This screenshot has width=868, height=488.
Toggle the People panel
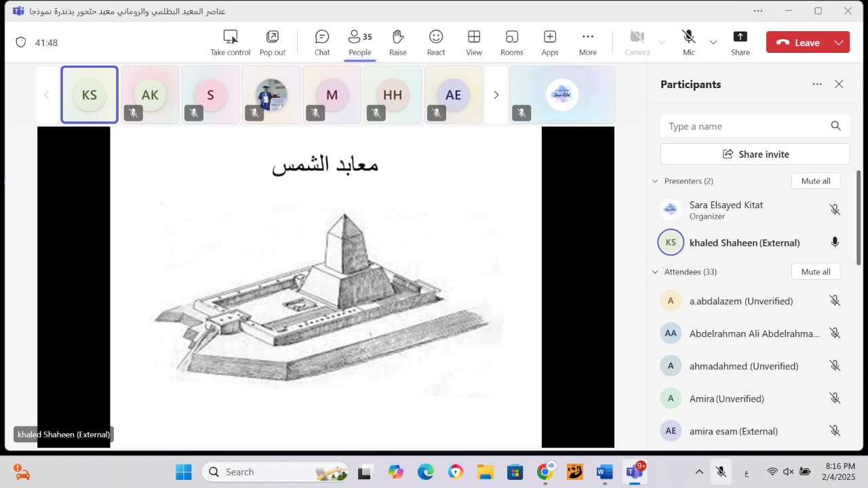(360, 43)
